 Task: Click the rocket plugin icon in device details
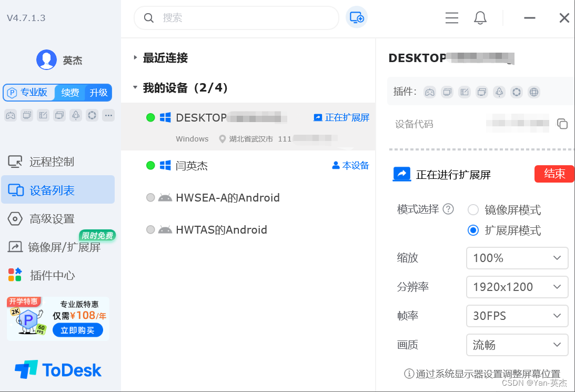(499, 92)
